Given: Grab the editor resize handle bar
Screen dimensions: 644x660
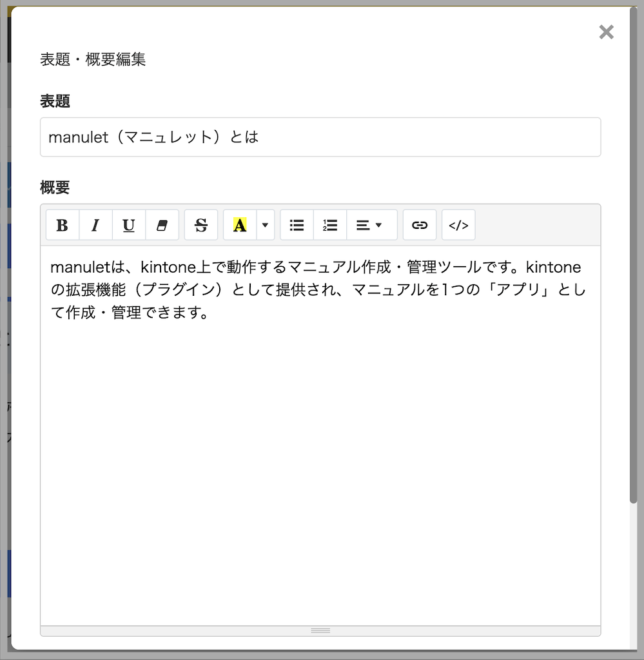Looking at the screenshot, I should [320, 630].
